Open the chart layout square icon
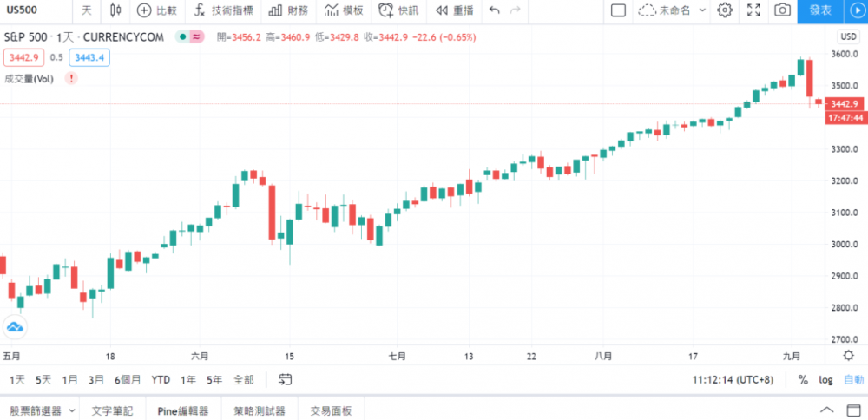This screenshot has height=420, width=868. point(618,10)
